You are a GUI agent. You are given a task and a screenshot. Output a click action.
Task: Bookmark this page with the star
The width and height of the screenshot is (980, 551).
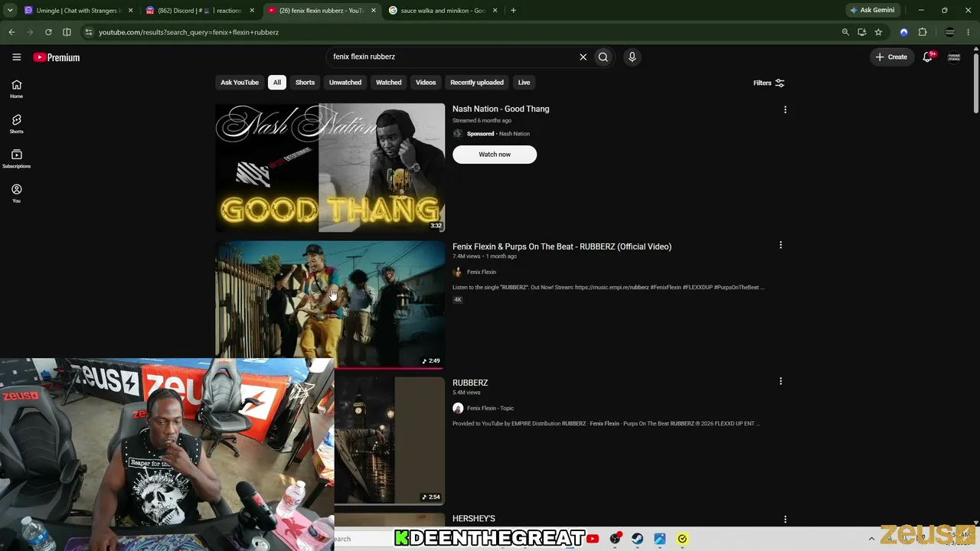878,32
